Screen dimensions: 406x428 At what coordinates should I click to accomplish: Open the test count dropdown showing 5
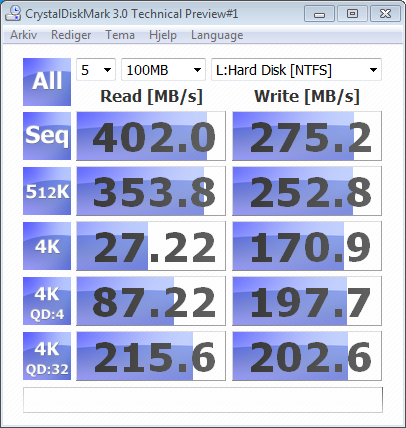pos(96,70)
